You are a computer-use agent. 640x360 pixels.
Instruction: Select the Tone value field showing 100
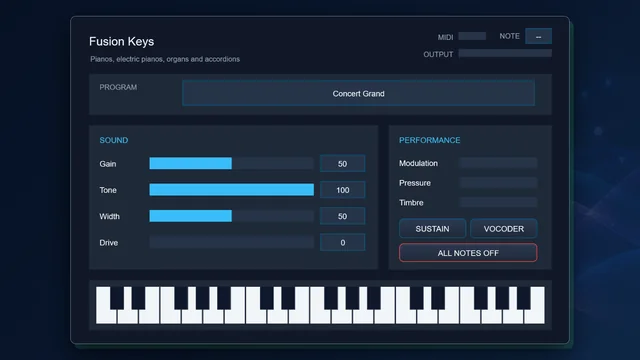coord(342,190)
